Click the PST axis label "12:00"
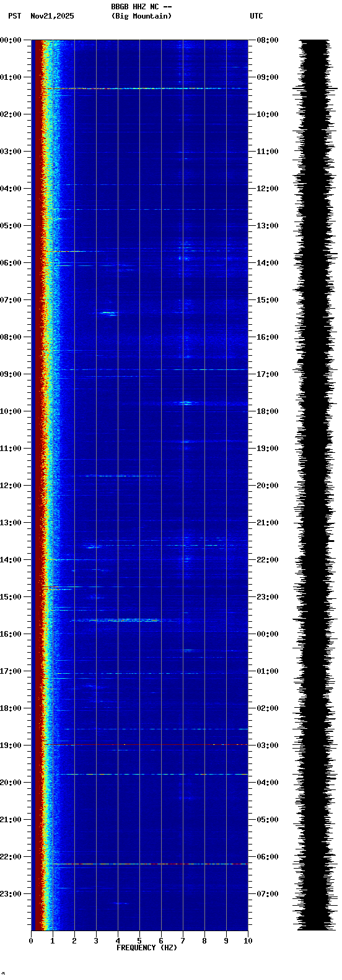 point(11,486)
